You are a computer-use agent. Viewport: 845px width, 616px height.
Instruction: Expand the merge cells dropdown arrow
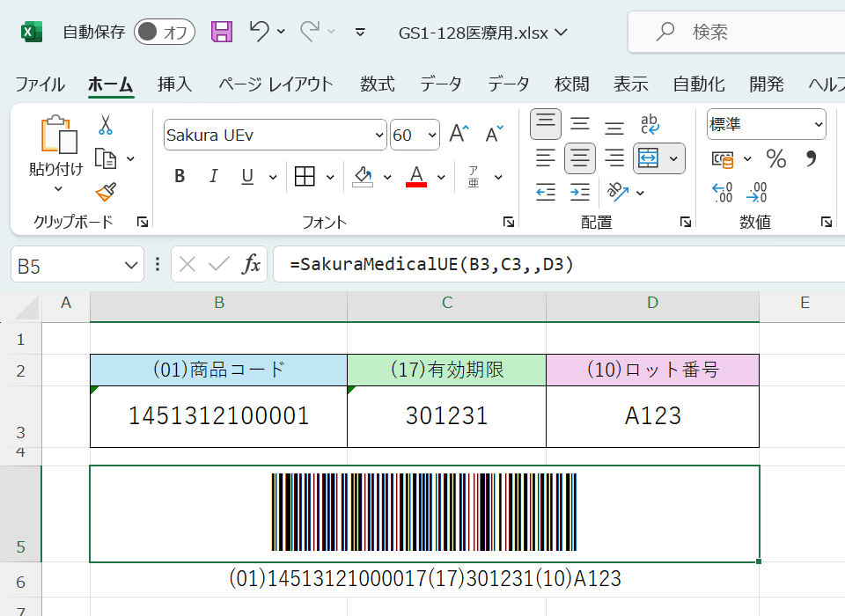[673, 158]
